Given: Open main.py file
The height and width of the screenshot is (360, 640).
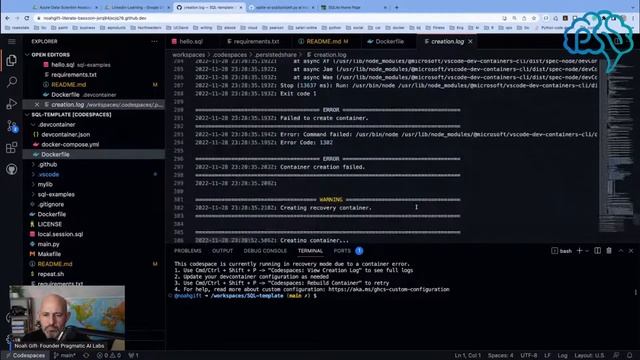Looking at the screenshot, I should 48,244.
